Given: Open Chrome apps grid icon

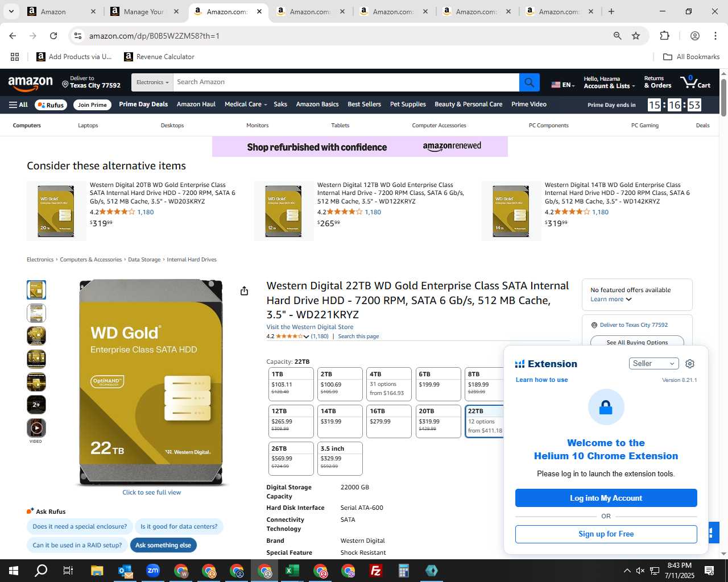Looking at the screenshot, I should point(15,57).
